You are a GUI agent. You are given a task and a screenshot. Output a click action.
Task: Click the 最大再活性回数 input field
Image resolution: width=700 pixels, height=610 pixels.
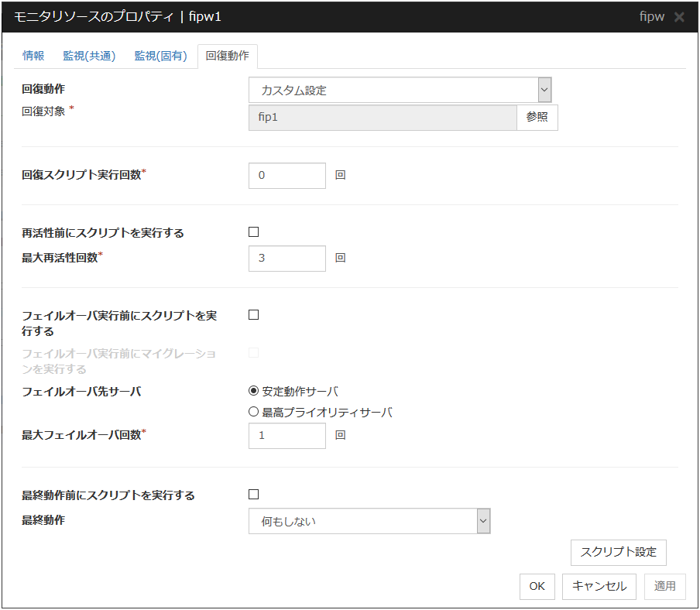[287, 259]
